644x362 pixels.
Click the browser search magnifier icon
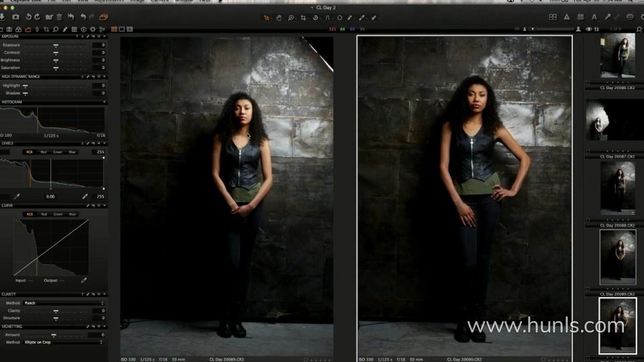tap(639, 29)
